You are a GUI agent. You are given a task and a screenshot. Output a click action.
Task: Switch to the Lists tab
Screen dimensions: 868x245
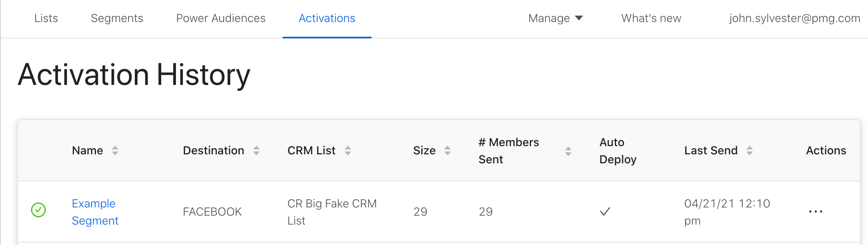[x=46, y=18]
